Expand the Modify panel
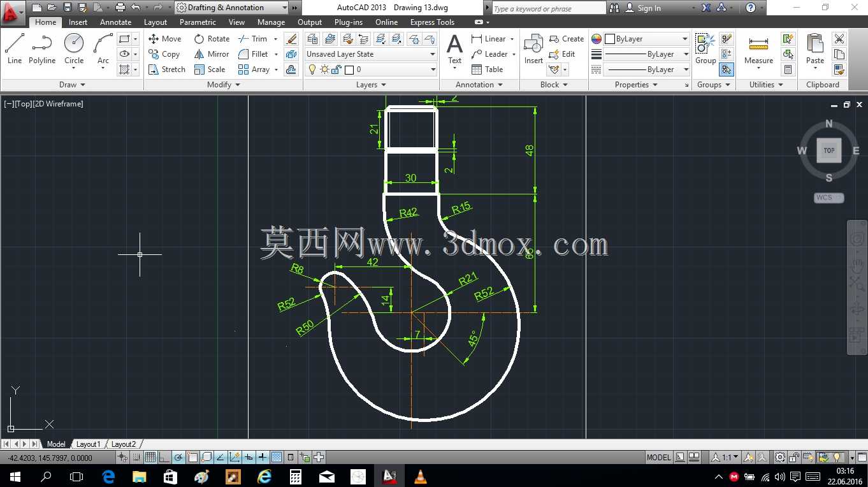This screenshot has width=868, height=487. click(x=224, y=85)
